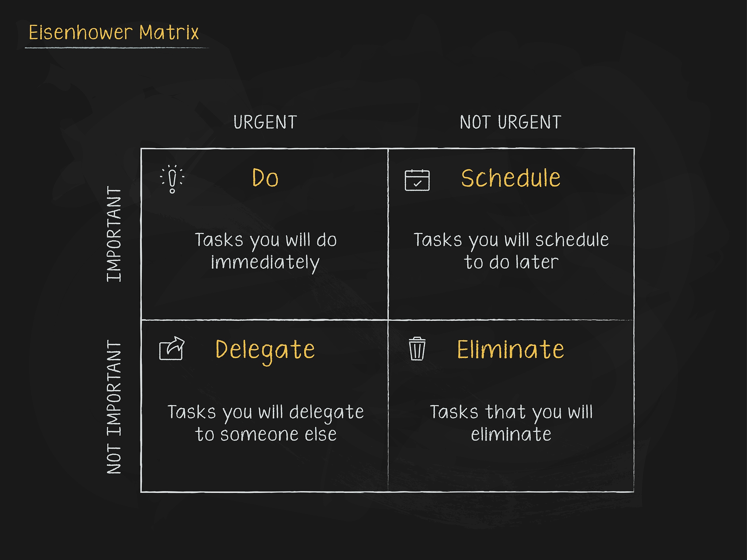Click "Tasks you will do immediately" text
747x560 pixels.
tap(265, 251)
